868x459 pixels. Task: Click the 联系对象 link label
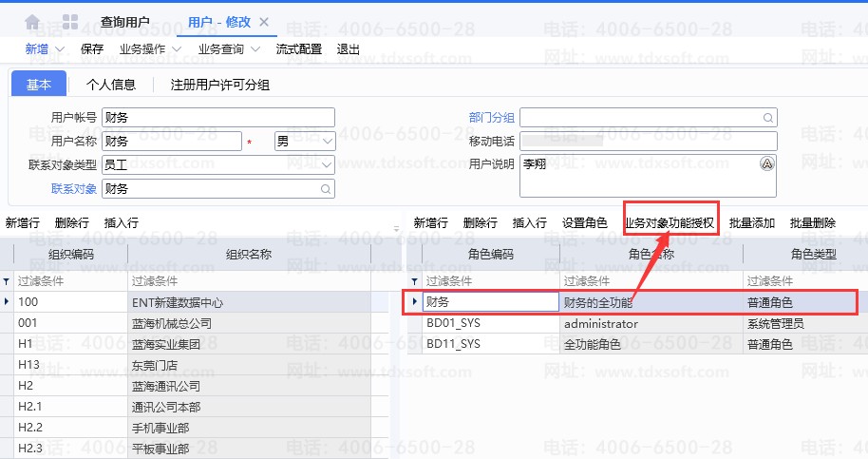(x=74, y=189)
